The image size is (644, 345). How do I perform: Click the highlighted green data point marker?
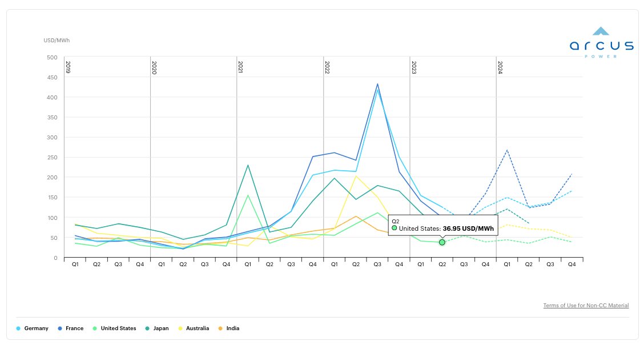[x=441, y=242]
